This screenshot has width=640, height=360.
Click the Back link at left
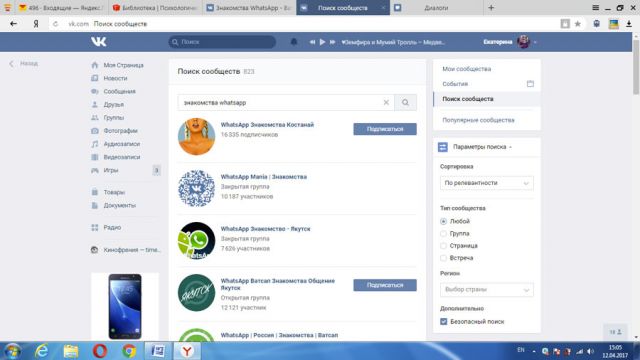24,64
